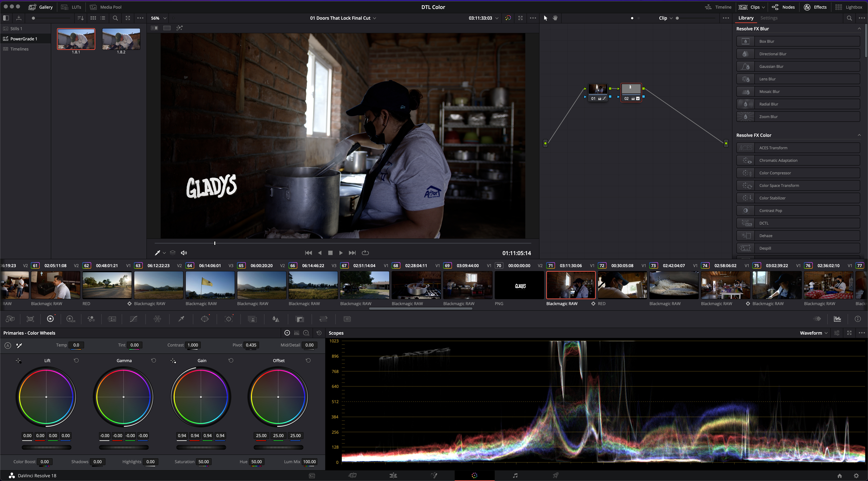Reset all Primaries grades
The image size is (868, 481).
pos(319,333)
